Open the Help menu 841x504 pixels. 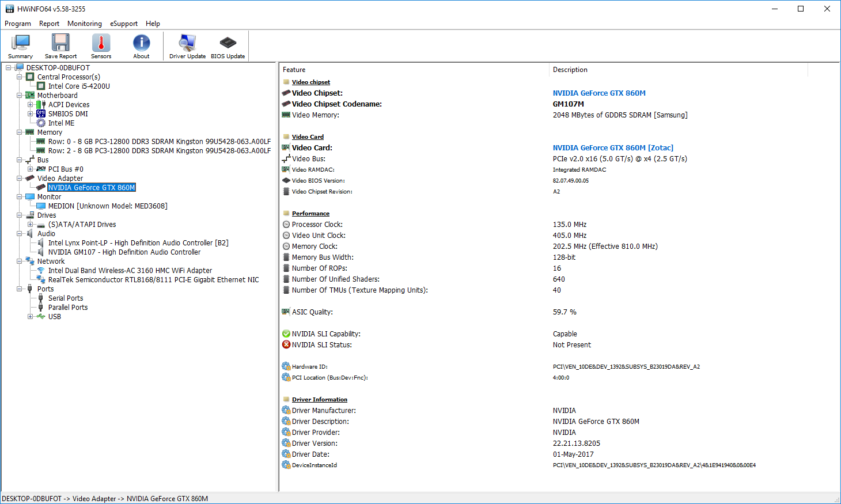[153, 24]
